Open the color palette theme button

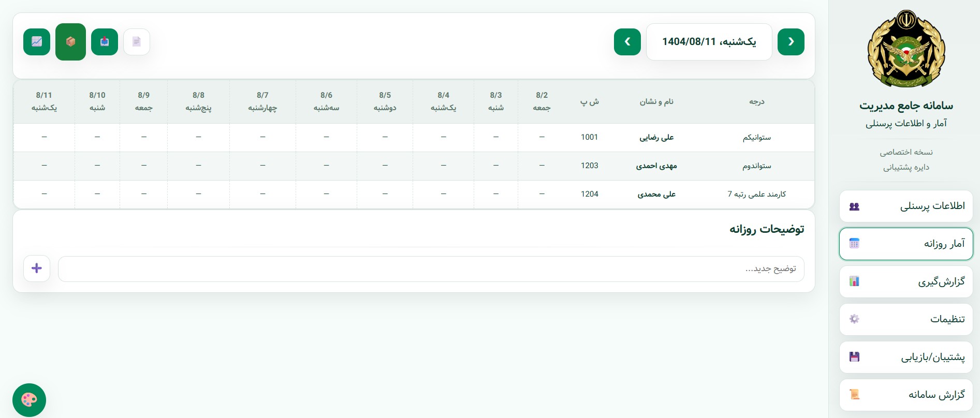coord(29,400)
